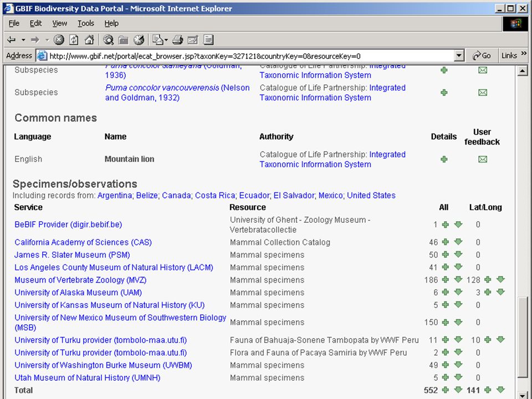The height and width of the screenshot is (399, 532).
Task: Open the Favorites folder icon
Action: pyautogui.click(x=123, y=40)
